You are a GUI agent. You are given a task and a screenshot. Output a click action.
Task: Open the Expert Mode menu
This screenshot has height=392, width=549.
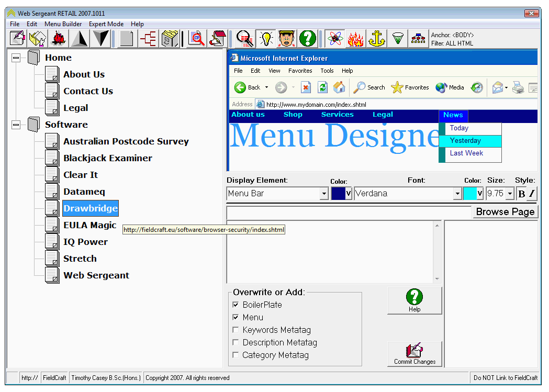click(x=106, y=24)
